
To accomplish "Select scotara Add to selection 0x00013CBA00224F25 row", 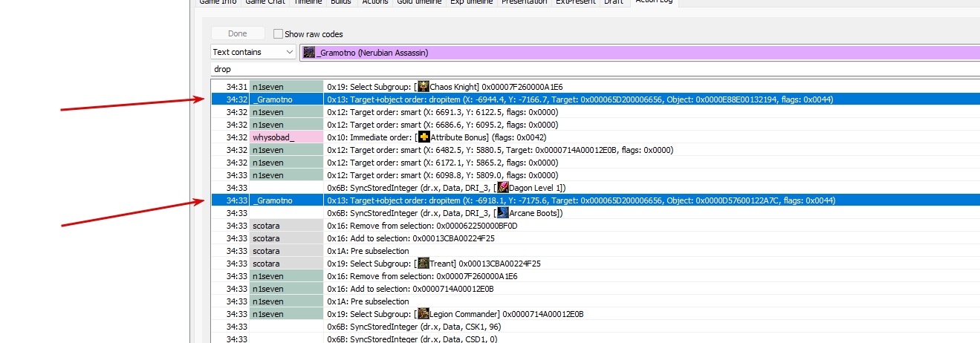I will (595, 238).
